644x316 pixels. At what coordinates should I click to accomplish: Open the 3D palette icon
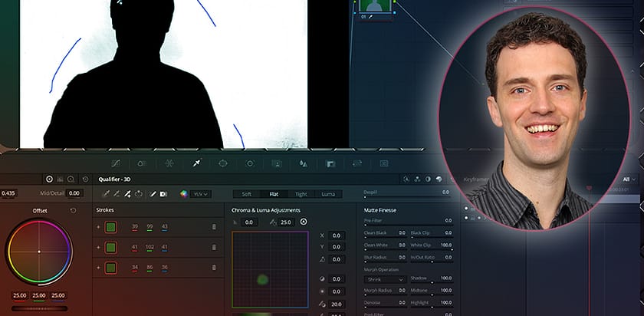384,163
